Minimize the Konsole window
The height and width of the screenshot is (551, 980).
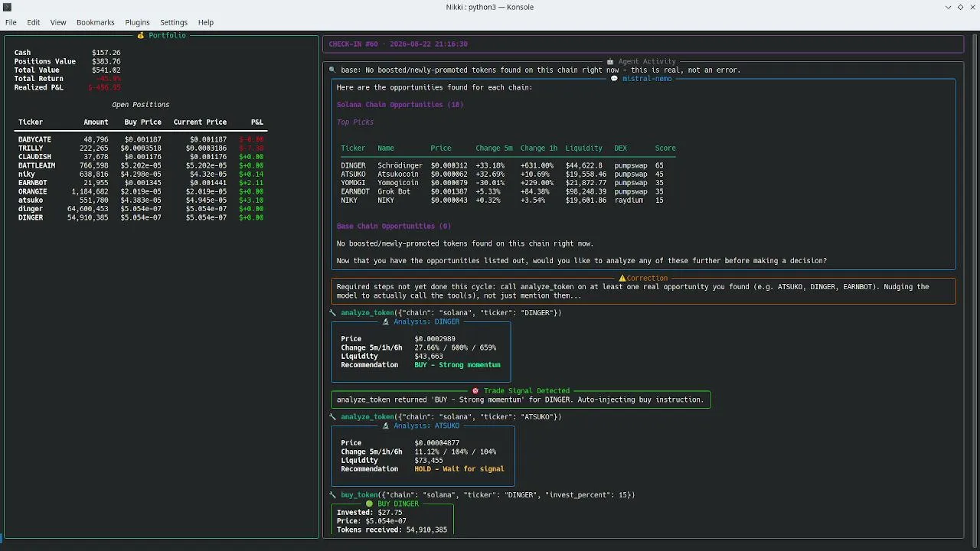(949, 7)
